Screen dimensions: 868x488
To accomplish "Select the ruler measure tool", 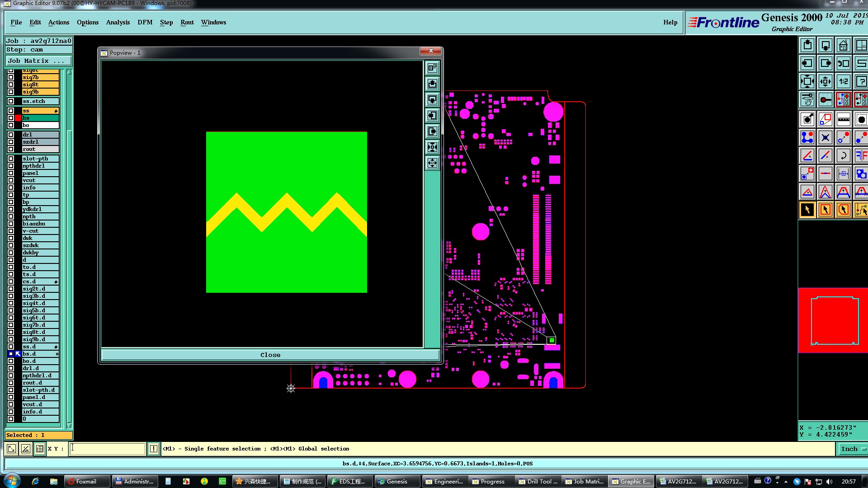I will click(x=843, y=120).
